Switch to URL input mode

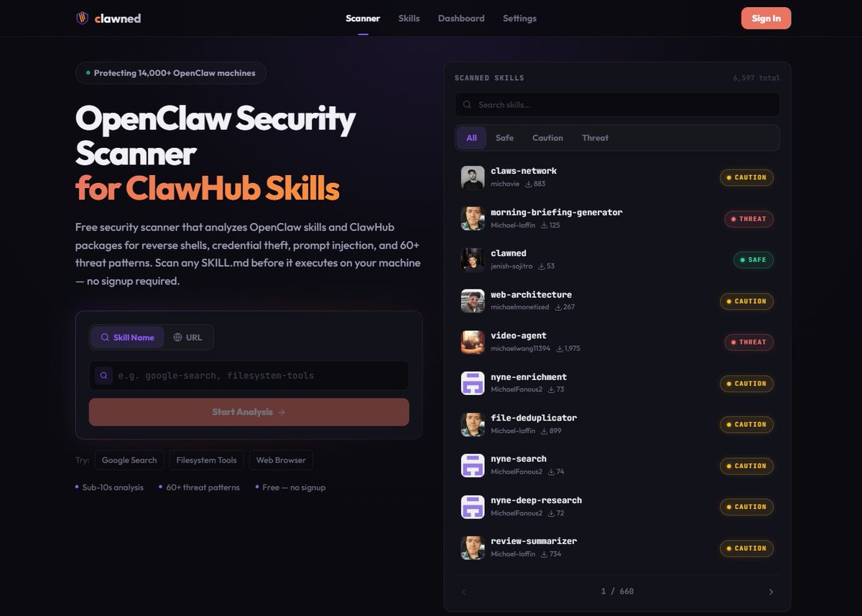click(x=187, y=337)
